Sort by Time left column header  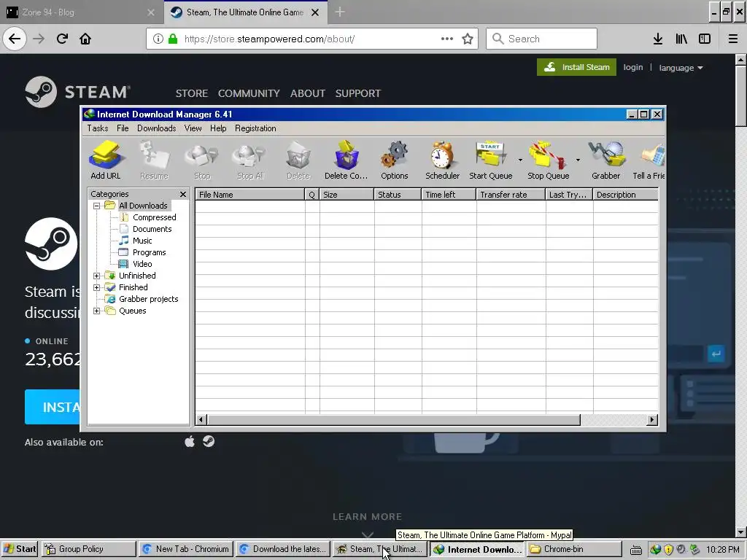[x=449, y=194]
